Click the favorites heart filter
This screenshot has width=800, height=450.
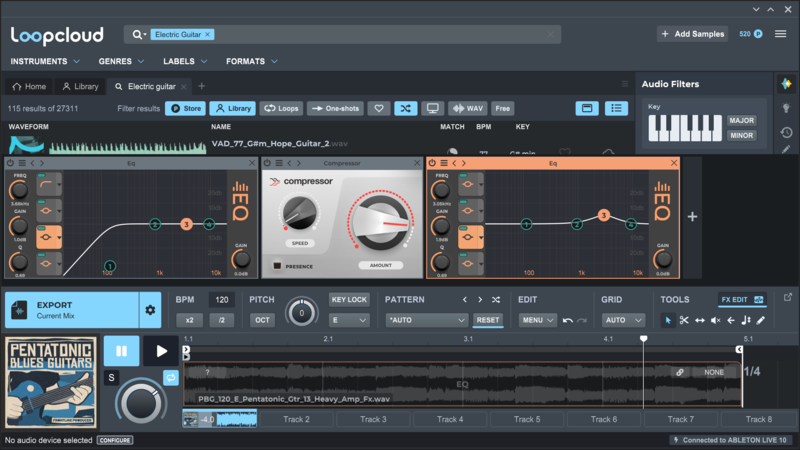(x=378, y=108)
